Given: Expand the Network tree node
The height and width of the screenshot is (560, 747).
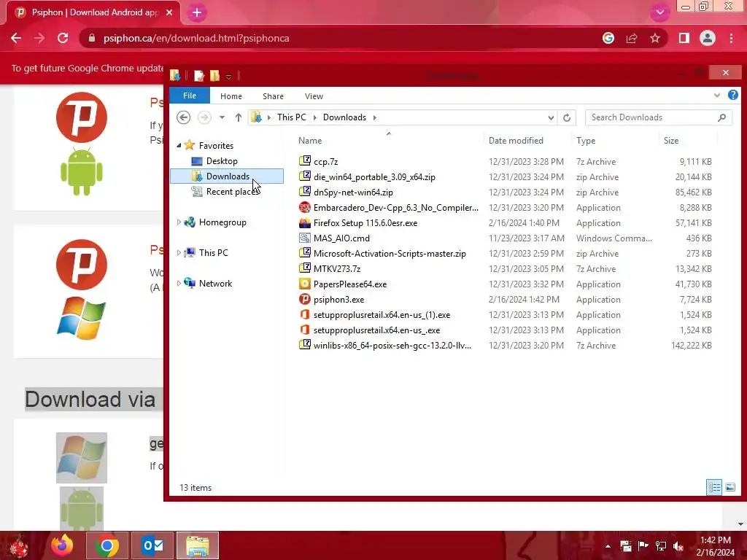Looking at the screenshot, I should pos(179,284).
